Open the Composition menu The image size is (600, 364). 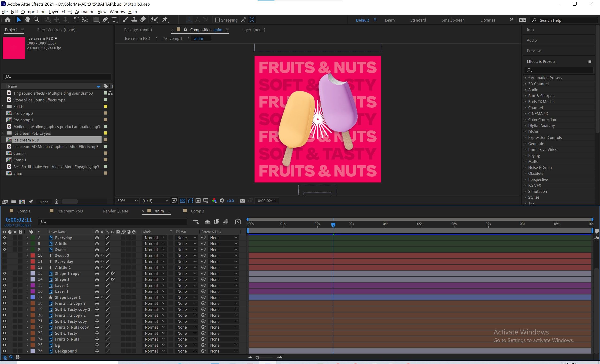(x=33, y=12)
